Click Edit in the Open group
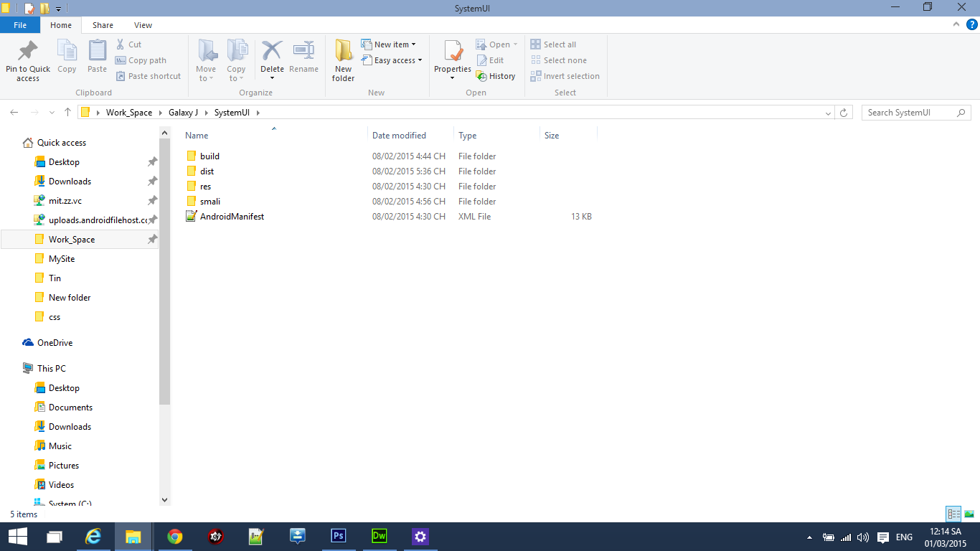This screenshot has height=551, width=980. 490,60
